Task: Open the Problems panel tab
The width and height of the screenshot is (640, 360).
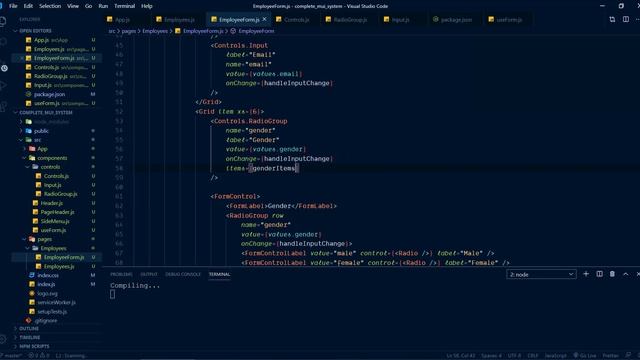Action: pos(121,274)
